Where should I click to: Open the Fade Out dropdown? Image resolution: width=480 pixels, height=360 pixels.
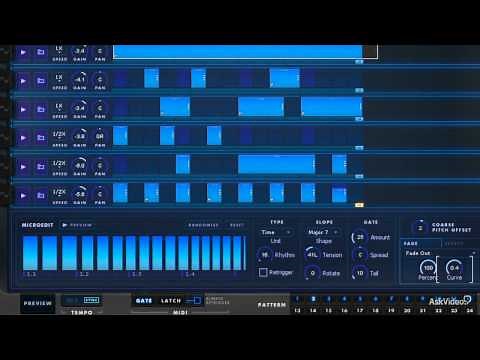(x=439, y=253)
